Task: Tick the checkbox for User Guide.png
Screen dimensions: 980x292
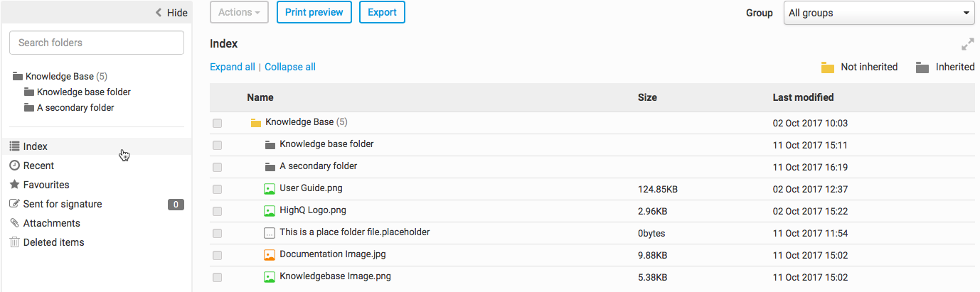Action: click(217, 190)
